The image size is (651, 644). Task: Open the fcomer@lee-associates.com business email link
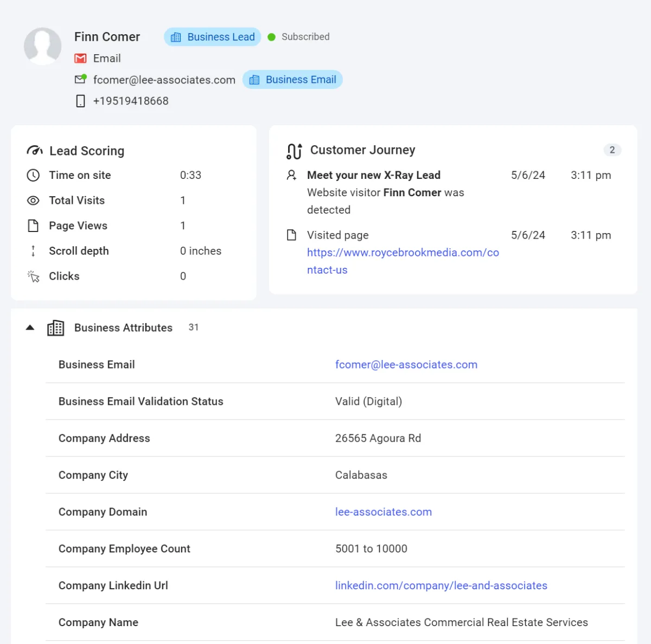406,365
